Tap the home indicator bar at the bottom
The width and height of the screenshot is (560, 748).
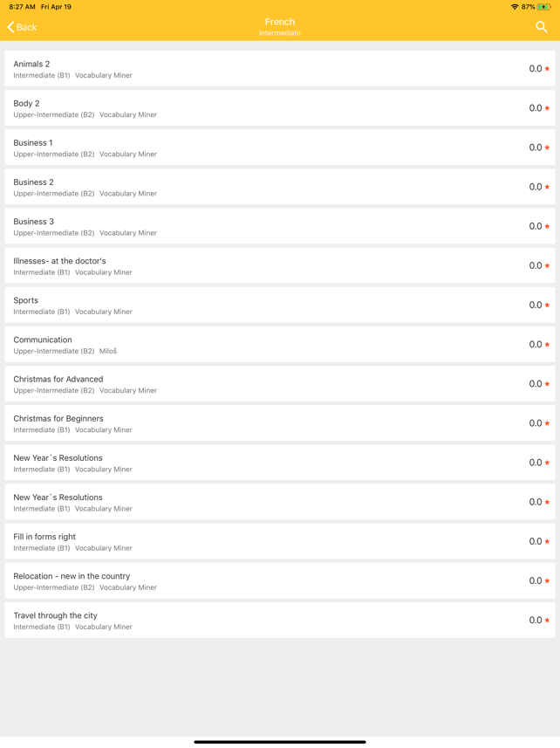pyautogui.click(x=280, y=741)
